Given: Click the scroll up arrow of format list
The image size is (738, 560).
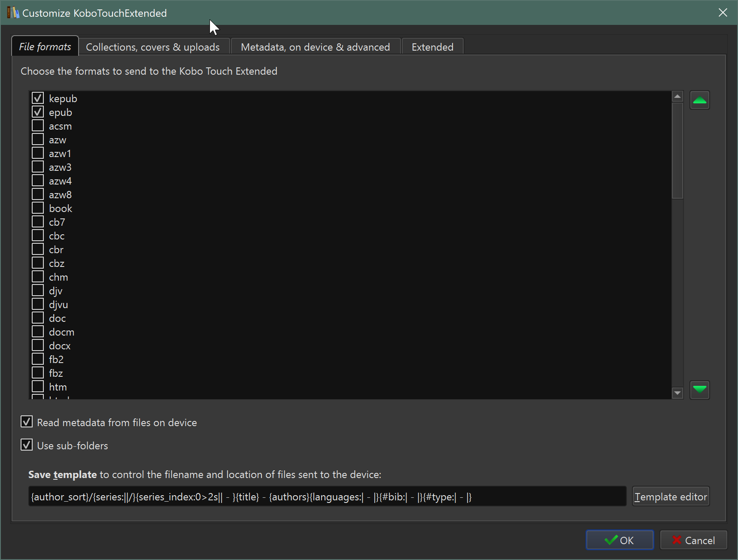Looking at the screenshot, I should click(x=677, y=97).
